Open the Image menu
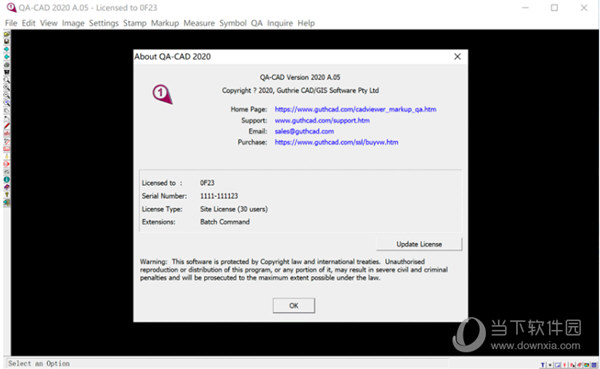 (73, 23)
